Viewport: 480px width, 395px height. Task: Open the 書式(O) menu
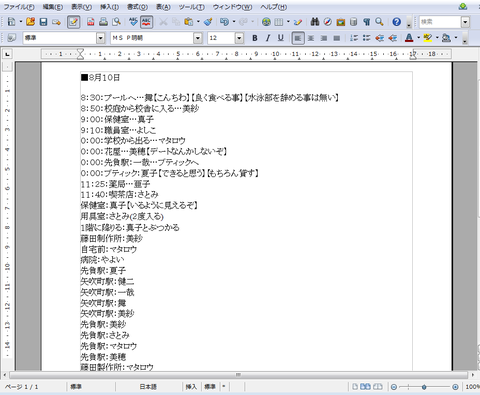pyautogui.click(x=137, y=7)
